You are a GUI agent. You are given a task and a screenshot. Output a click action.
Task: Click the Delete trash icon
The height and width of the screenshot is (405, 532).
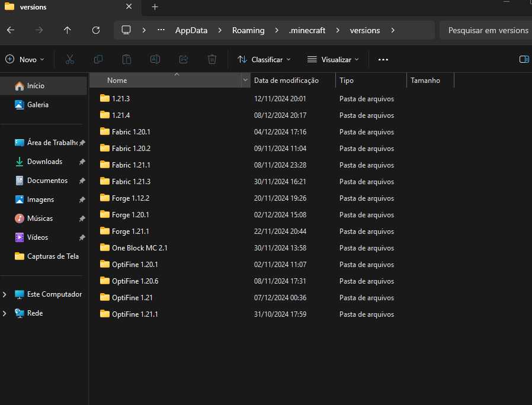pos(212,59)
